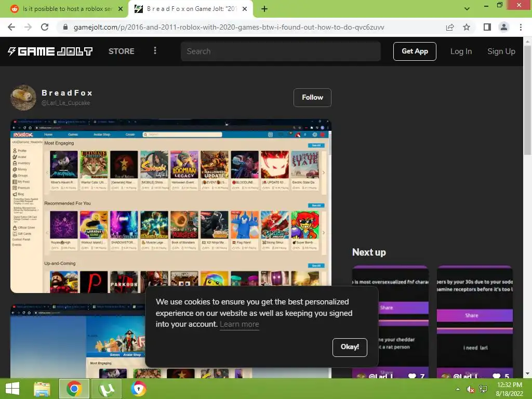This screenshot has width=532, height=399.
Task: View site information lock icon
Action: 65,27
